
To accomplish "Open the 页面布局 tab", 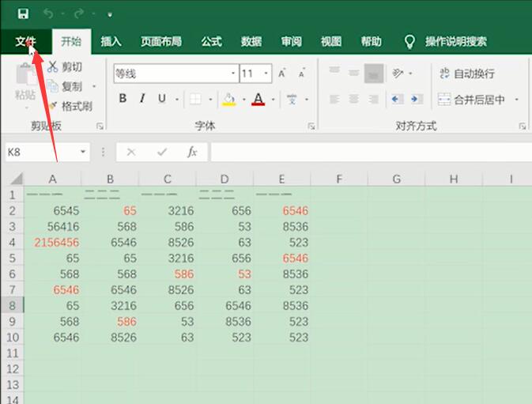I will 161,42.
